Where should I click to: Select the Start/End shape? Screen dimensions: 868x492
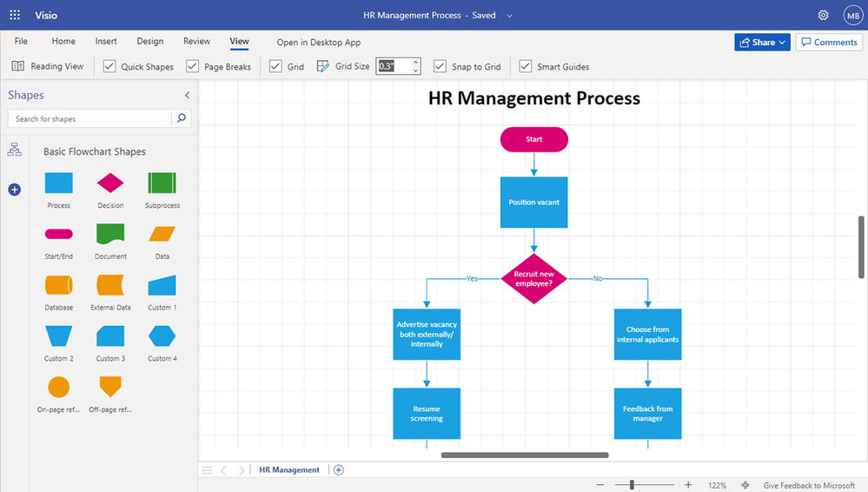coord(59,234)
